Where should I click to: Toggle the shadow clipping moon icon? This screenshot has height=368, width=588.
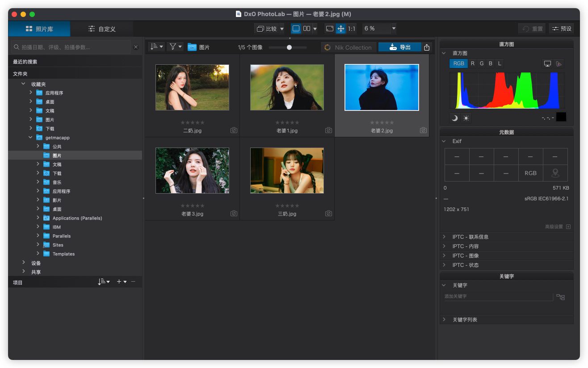click(454, 118)
